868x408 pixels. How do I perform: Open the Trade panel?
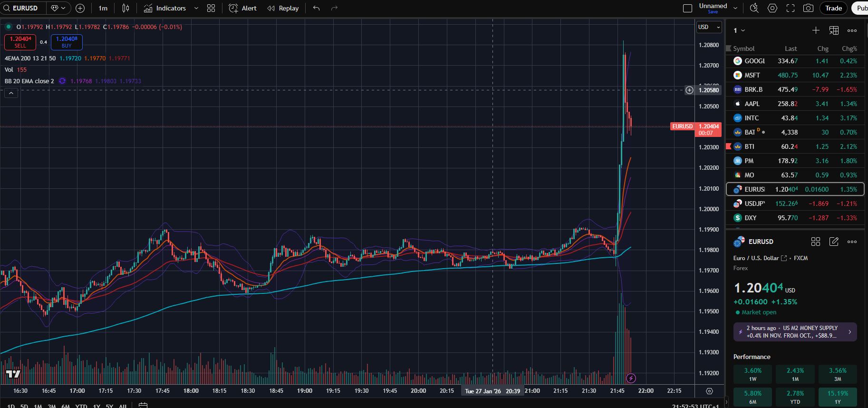(x=833, y=8)
